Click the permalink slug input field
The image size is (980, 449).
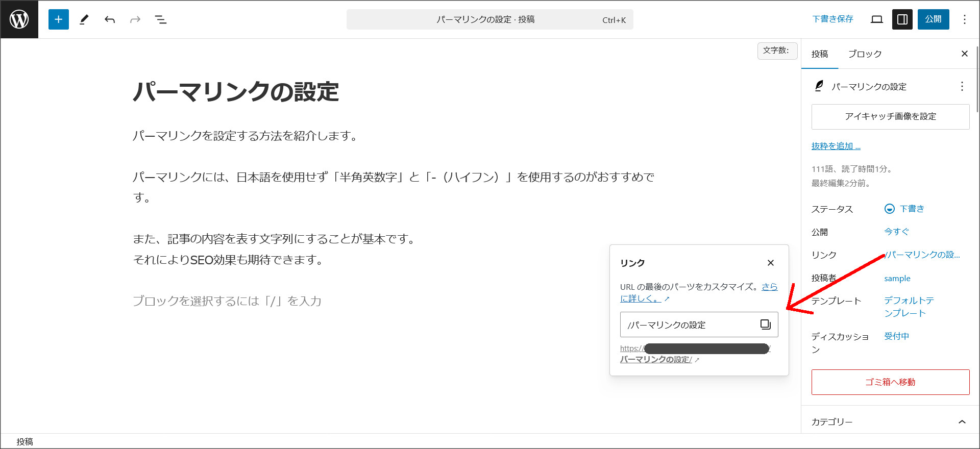click(x=689, y=325)
